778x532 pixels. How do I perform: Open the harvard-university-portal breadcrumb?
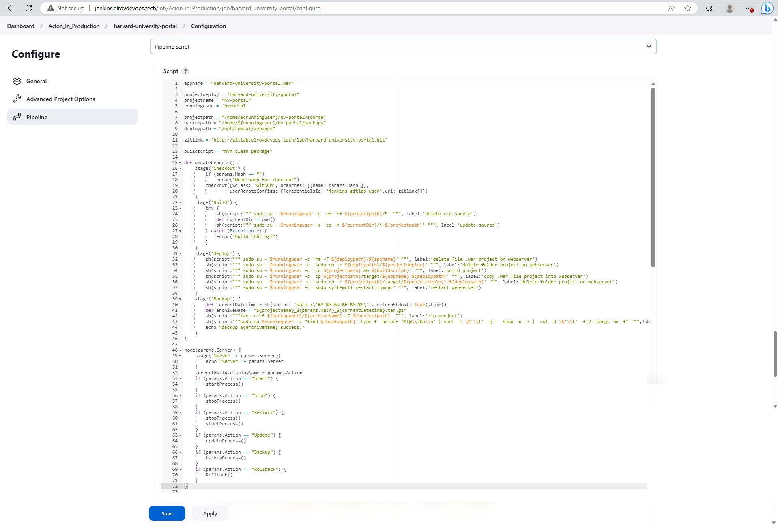pyautogui.click(x=145, y=26)
